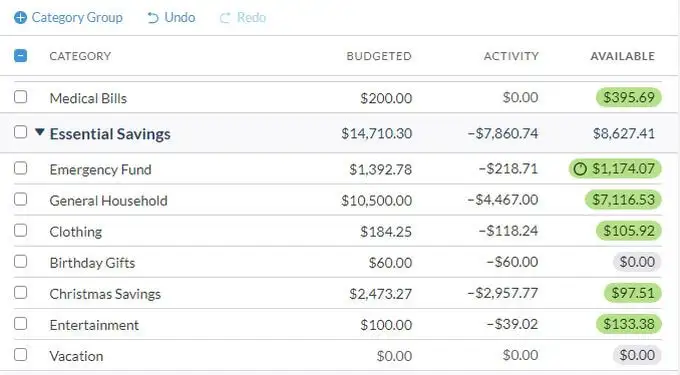This screenshot has width=680, height=375.
Task: Check the Medical Bills row checkbox
Action: tap(20, 97)
